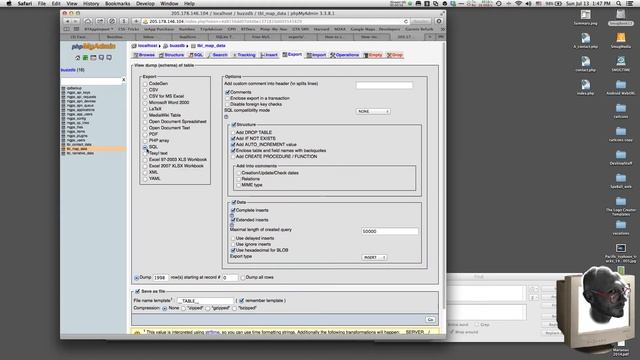Image resolution: width=640 pixels, height=360 pixels.
Task: Select the highlighted tbl_map_data table
Action: click(77, 149)
